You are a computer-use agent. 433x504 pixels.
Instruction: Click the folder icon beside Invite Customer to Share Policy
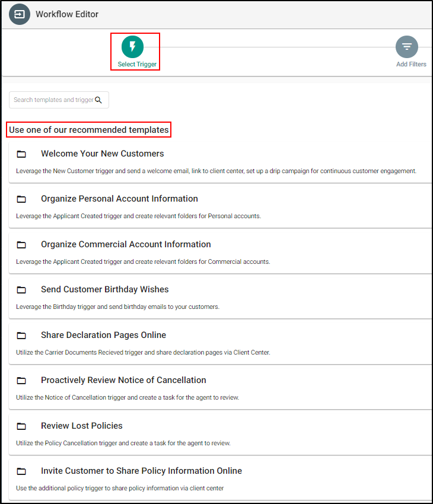[x=21, y=471]
